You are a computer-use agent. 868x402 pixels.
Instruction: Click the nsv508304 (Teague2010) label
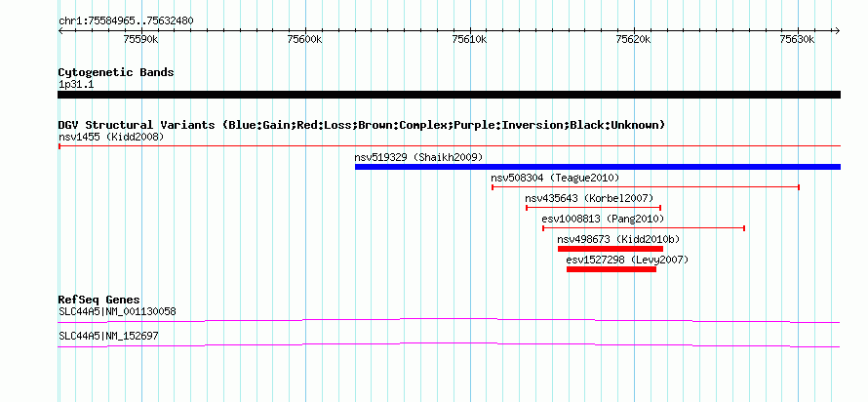(x=555, y=178)
